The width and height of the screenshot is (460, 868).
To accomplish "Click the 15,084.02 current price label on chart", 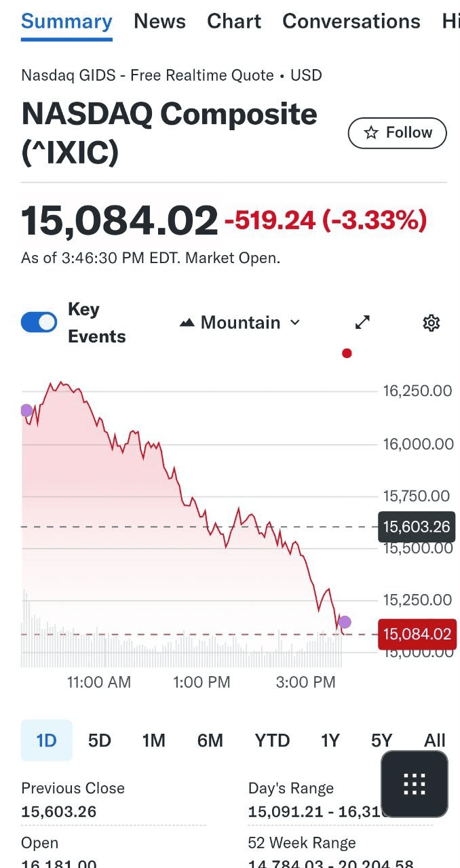I will point(417,635).
